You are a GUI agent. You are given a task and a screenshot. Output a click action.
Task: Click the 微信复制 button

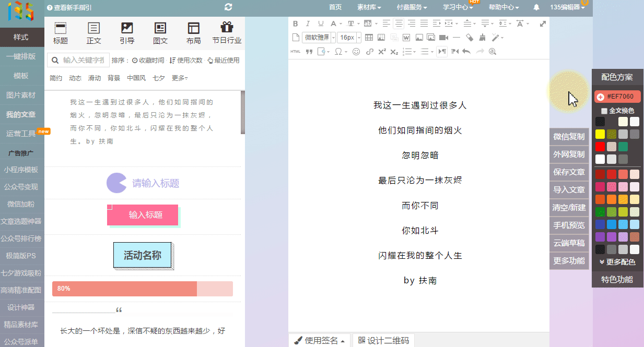click(569, 137)
